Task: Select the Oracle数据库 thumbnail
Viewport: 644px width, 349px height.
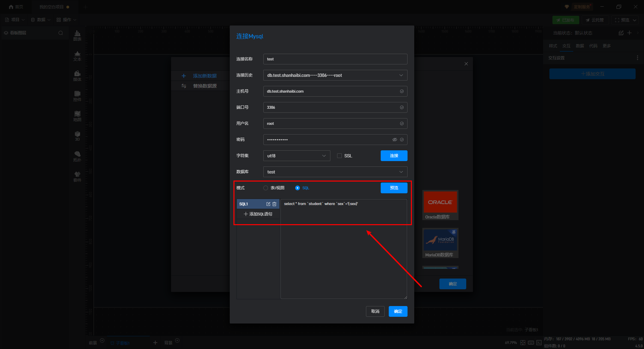Action: 440,205
